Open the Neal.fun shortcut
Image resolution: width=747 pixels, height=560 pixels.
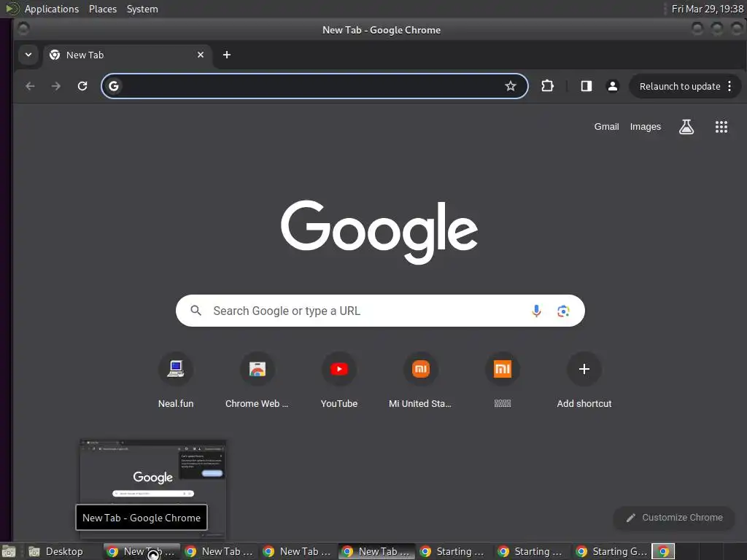coord(176,379)
